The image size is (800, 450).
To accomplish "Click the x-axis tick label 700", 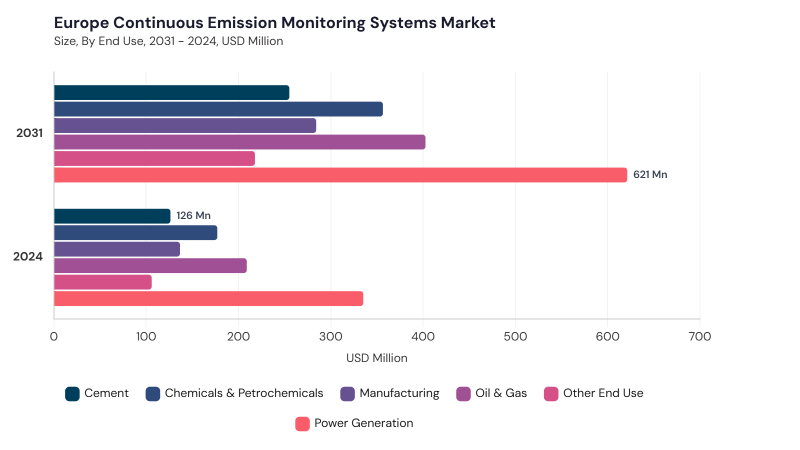I will click(x=699, y=337).
